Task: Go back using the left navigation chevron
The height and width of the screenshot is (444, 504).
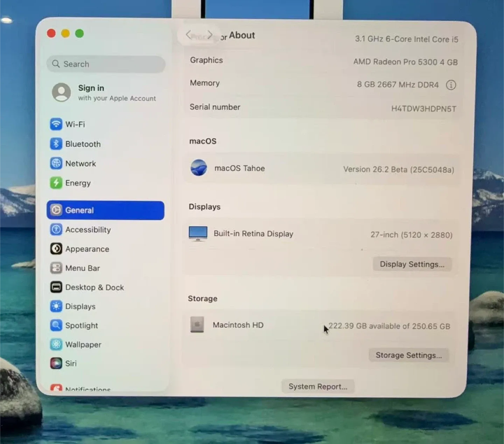Action: [188, 35]
